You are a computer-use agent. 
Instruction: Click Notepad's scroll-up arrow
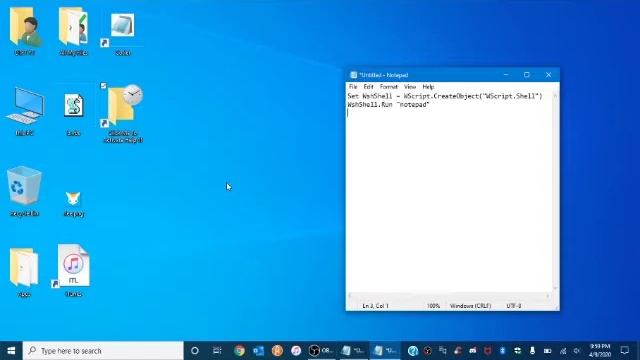click(x=555, y=96)
